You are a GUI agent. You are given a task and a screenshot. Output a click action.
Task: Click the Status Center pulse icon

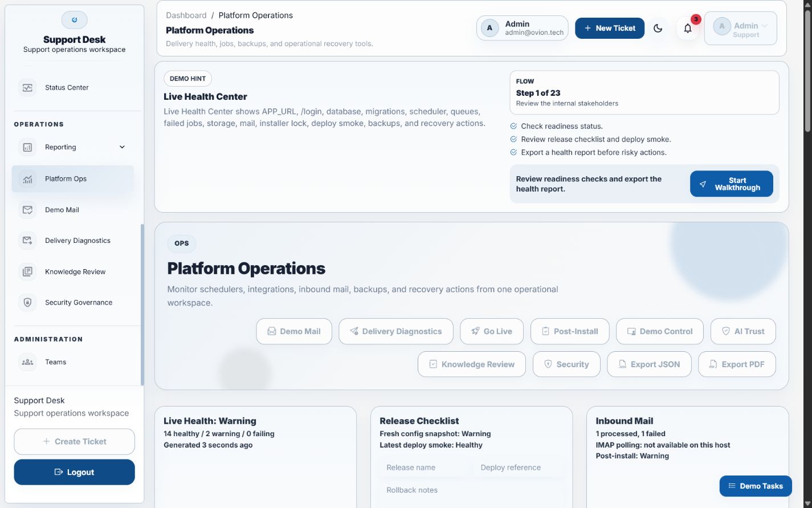click(x=27, y=88)
